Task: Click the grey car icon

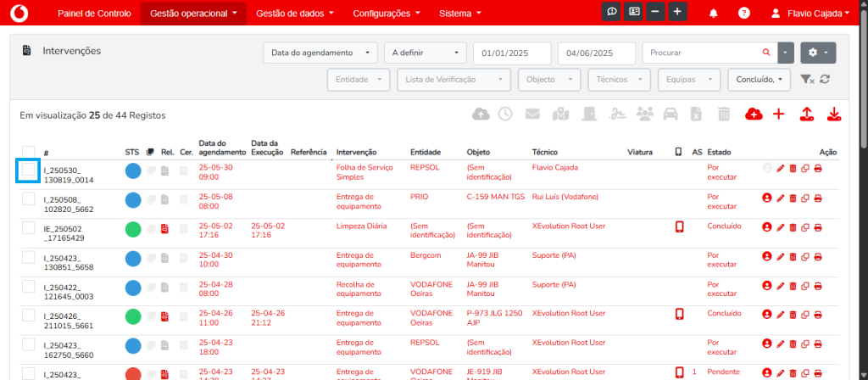Action: [x=670, y=115]
